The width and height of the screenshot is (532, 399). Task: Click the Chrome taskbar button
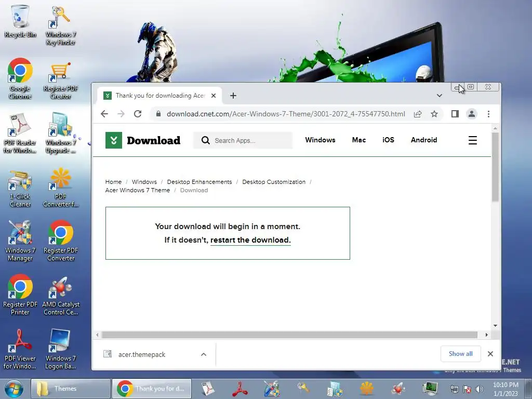152,389
